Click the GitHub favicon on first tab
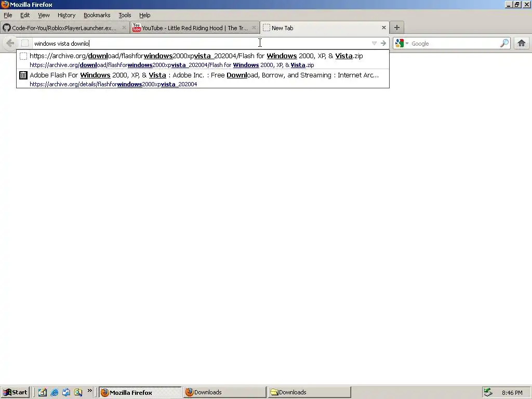 click(6, 28)
